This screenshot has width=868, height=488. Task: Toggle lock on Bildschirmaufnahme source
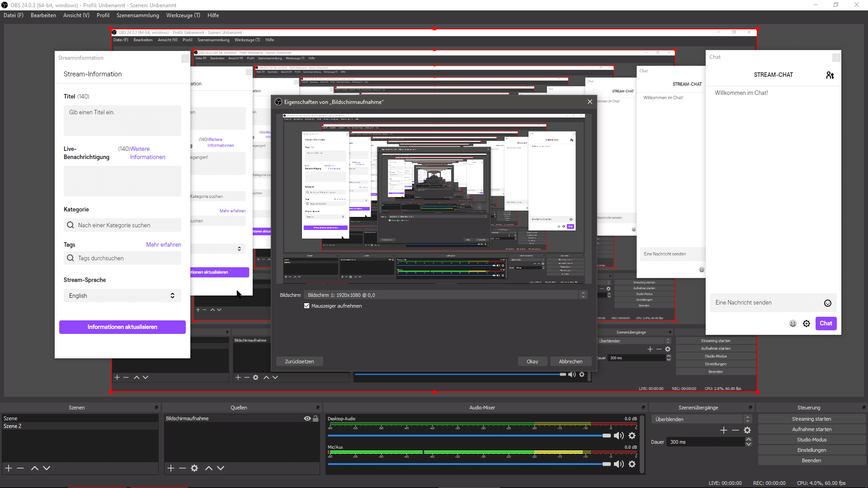(x=316, y=418)
